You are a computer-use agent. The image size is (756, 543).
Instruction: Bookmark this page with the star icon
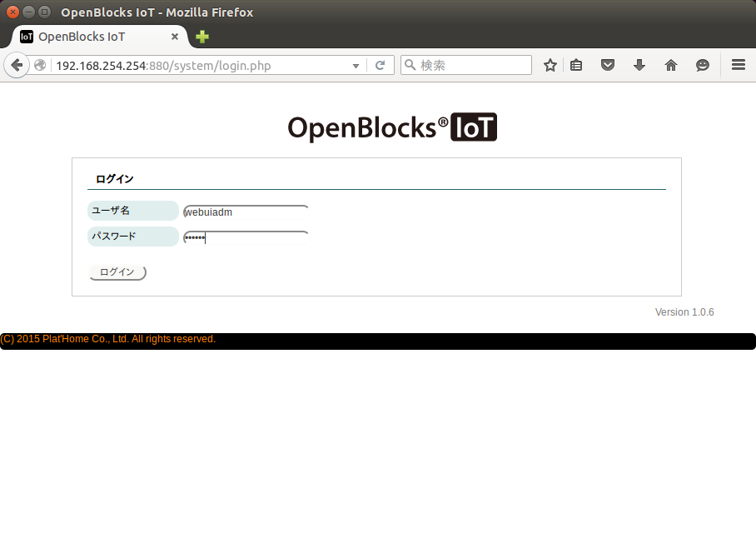[x=550, y=65]
